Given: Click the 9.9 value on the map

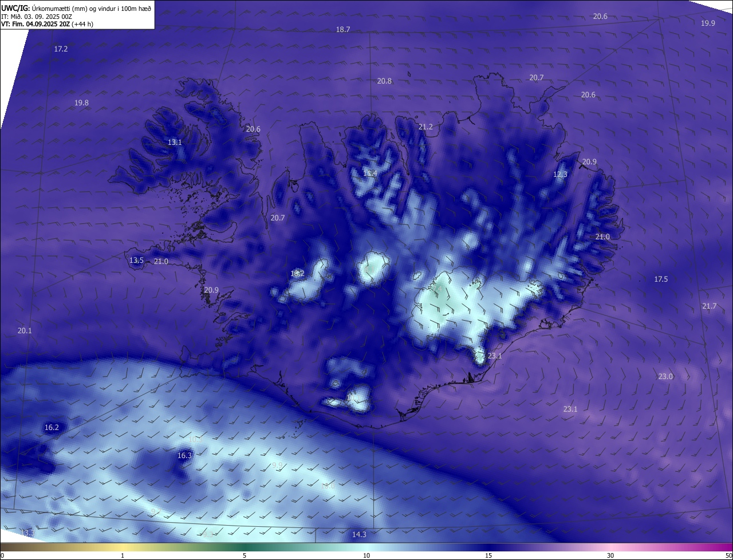Looking at the screenshot, I should coord(277,466).
